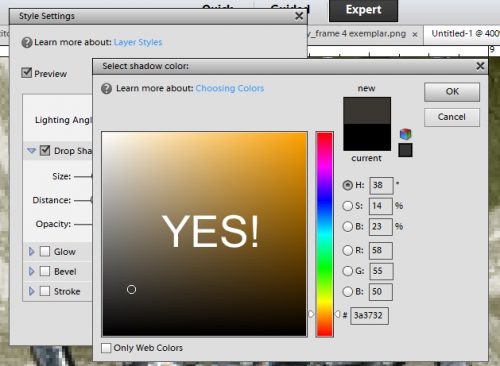
Task: Close the exemplar.png document tab
Action: pyautogui.click(x=415, y=34)
